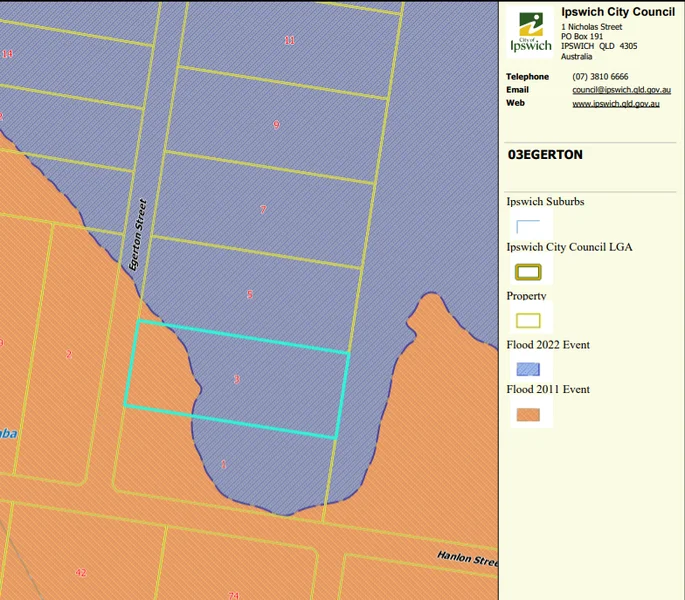
Task: Select property lot number 42
Action: point(80,572)
